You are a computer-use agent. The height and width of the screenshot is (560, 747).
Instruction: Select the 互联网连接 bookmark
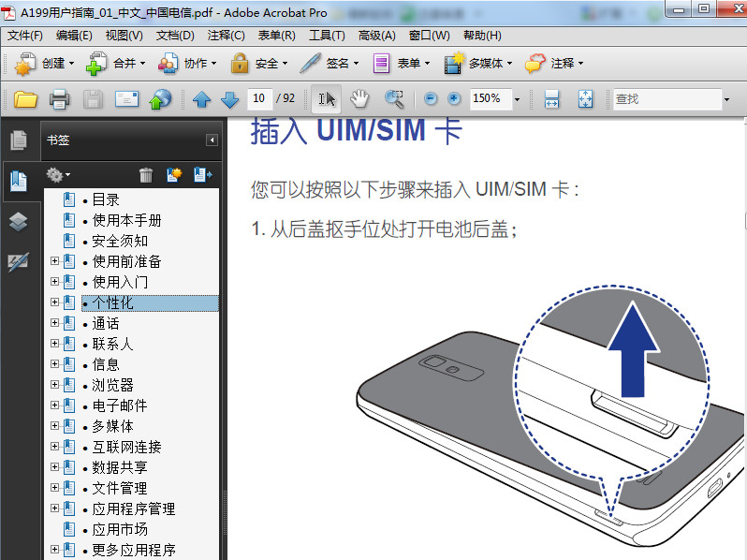[126, 447]
